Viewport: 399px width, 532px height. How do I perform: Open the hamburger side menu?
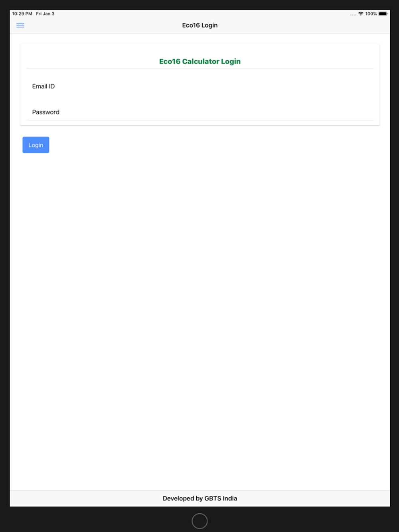coord(20,25)
